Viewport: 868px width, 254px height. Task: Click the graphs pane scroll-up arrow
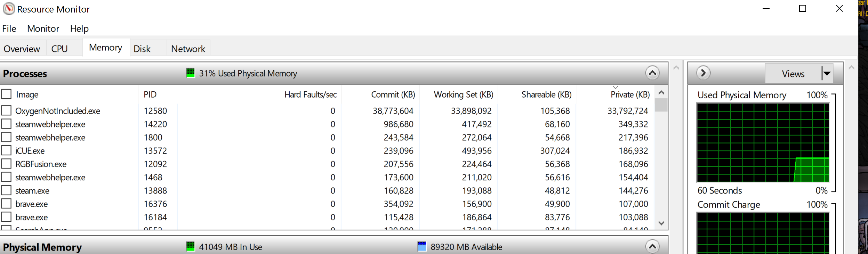851,67
